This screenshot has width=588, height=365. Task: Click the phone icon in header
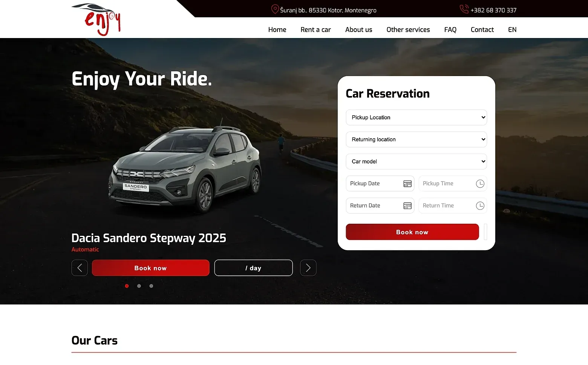tap(464, 9)
